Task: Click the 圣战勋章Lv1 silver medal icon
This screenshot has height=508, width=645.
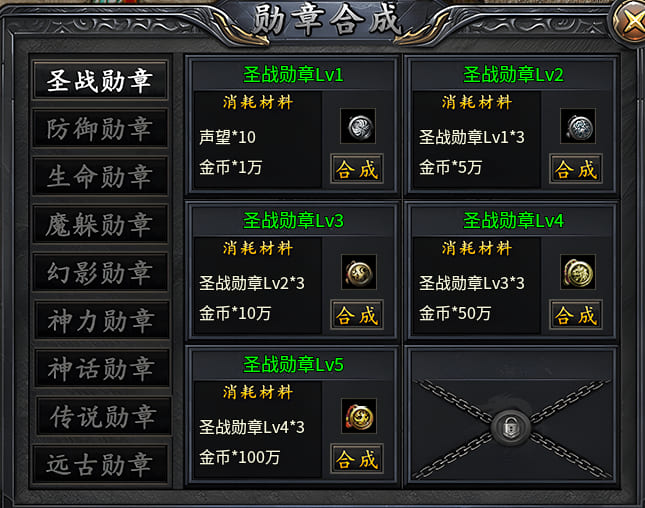Action: click(358, 126)
